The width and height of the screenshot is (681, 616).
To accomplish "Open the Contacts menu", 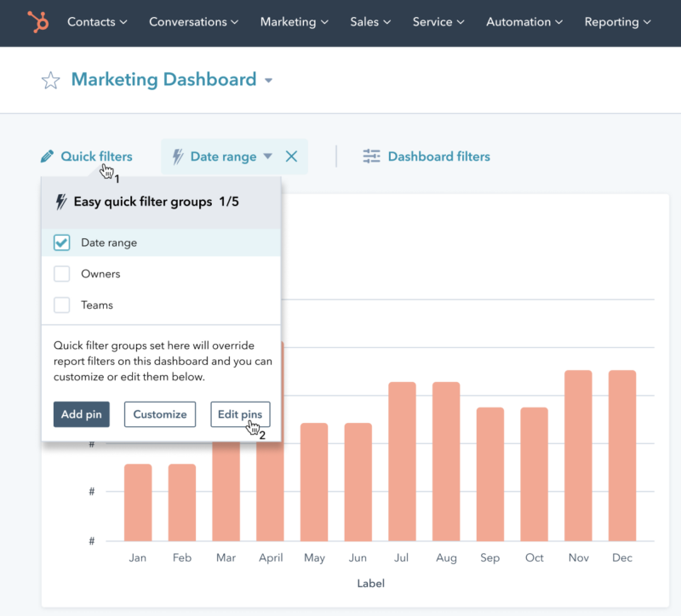I will (97, 22).
